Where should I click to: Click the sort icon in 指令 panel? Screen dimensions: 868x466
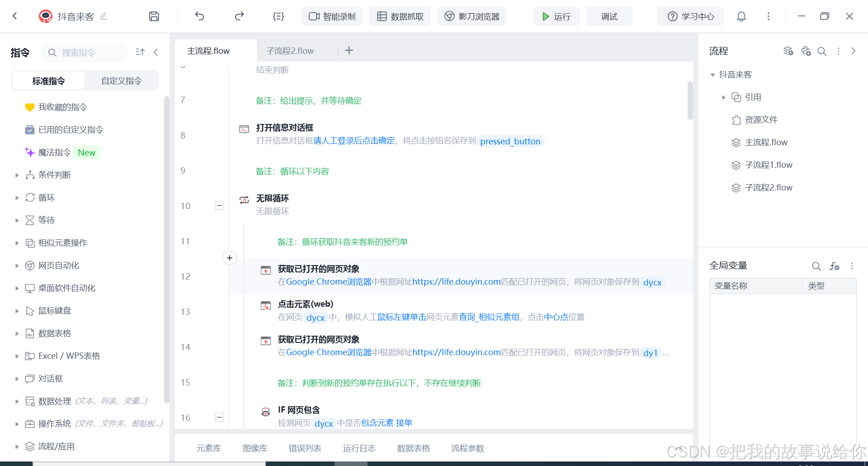pyautogui.click(x=140, y=52)
